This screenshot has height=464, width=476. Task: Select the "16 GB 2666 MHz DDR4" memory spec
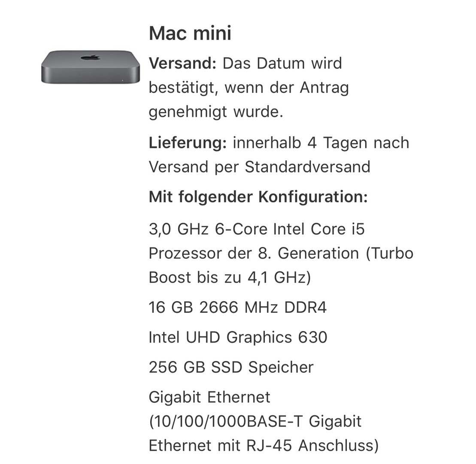[x=237, y=307]
